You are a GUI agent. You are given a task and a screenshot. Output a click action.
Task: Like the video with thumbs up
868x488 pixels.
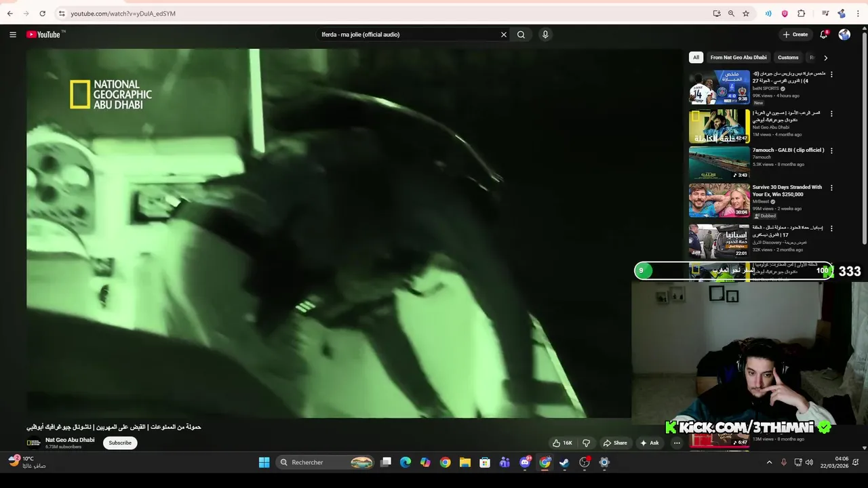pos(562,443)
